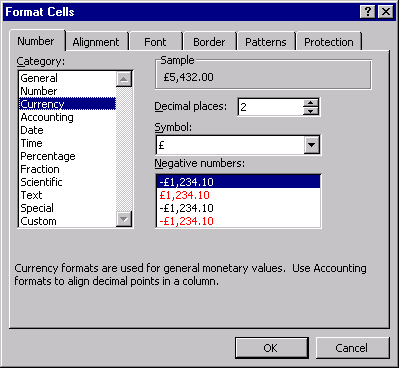Choose the Scientific category
This screenshot has width=399, height=368.
67,182
